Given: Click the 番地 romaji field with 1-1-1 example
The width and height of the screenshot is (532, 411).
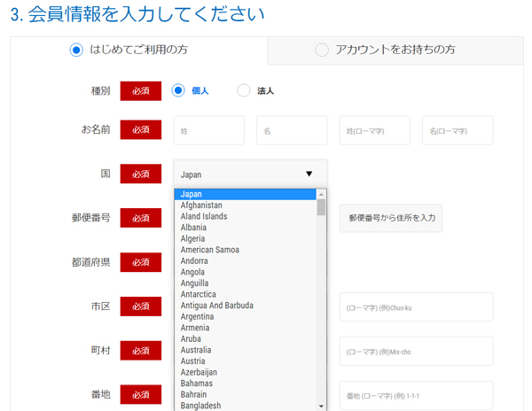Looking at the screenshot, I should coord(417,396).
